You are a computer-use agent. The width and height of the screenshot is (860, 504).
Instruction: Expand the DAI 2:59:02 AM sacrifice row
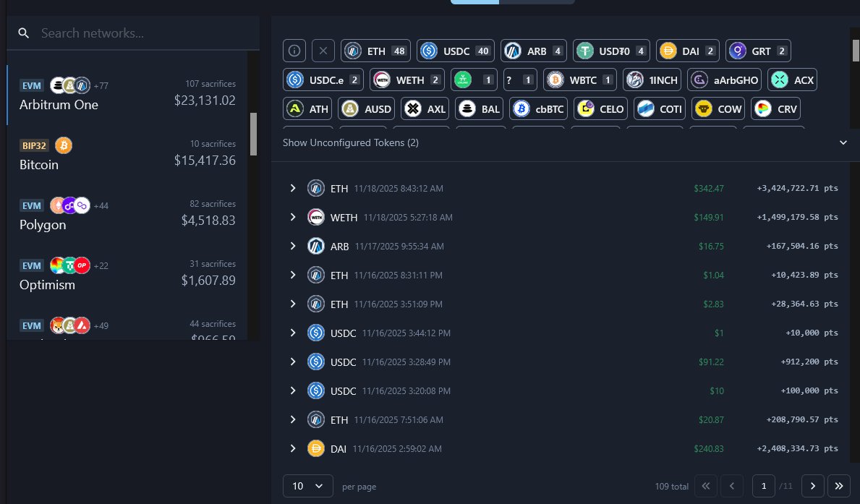tap(293, 448)
